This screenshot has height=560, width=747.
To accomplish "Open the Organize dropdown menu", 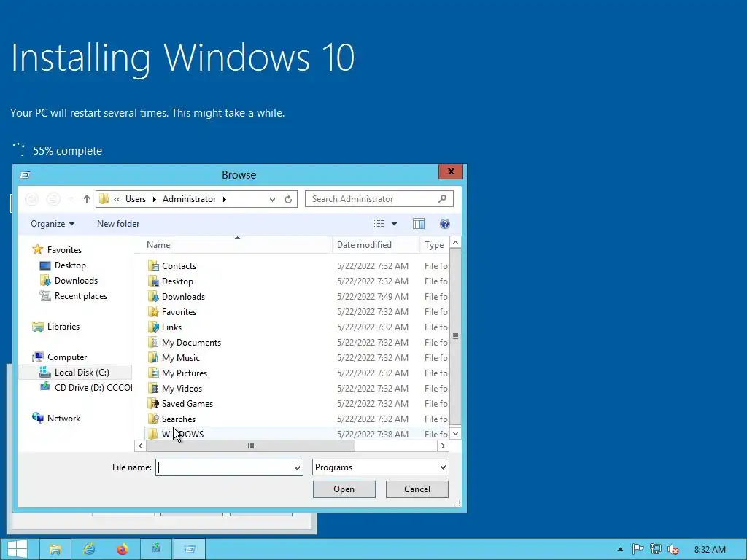I will click(x=53, y=224).
